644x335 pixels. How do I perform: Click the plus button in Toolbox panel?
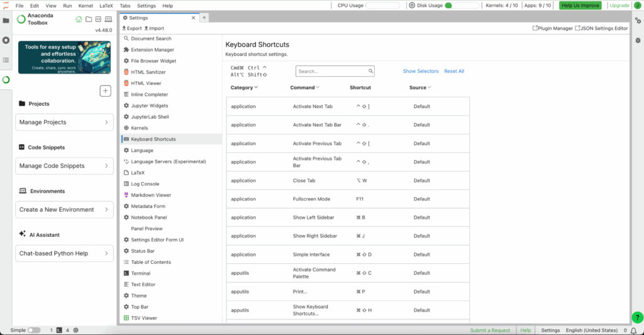(106, 91)
